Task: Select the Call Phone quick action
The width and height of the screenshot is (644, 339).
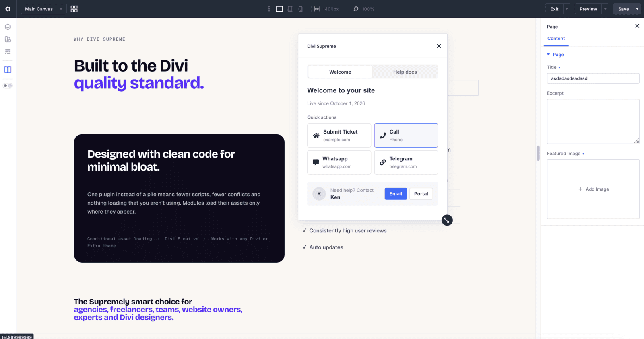Action: [406, 136]
